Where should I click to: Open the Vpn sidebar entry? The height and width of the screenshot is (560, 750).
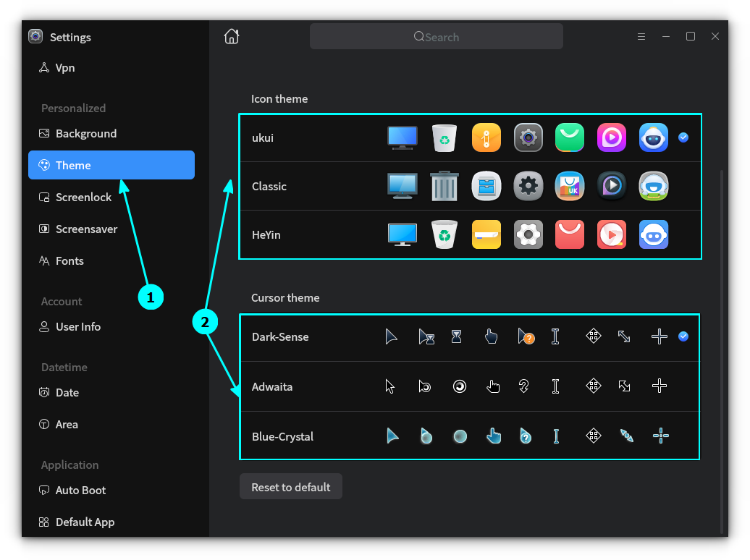[x=65, y=67]
